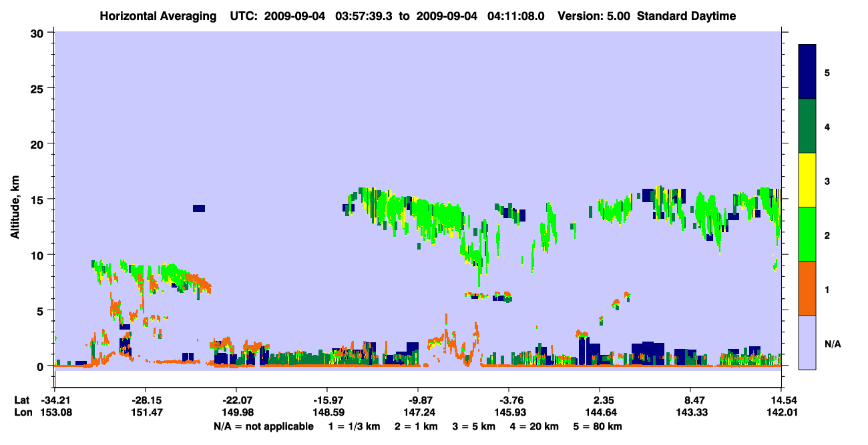This screenshot has height=445, width=868.
Task: Click the '2 = 1 km' legend note
Action: coord(416,426)
